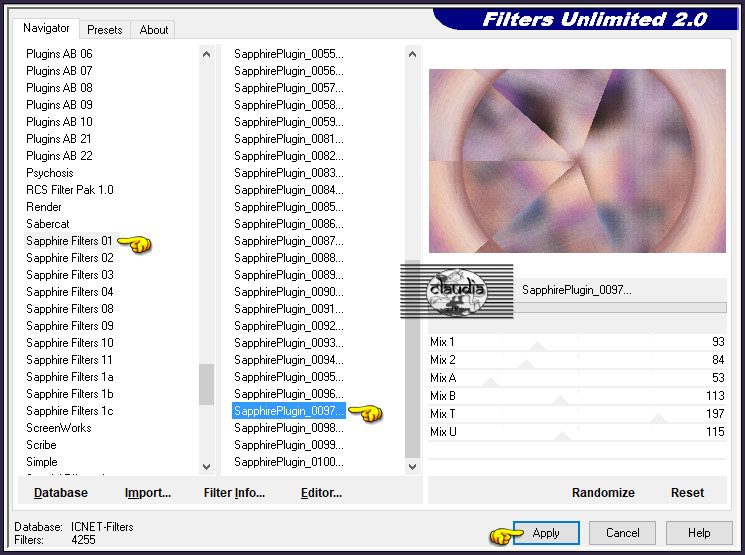The image size is (745, 555).
Task: Open the About tab
Action: (153, 29)
